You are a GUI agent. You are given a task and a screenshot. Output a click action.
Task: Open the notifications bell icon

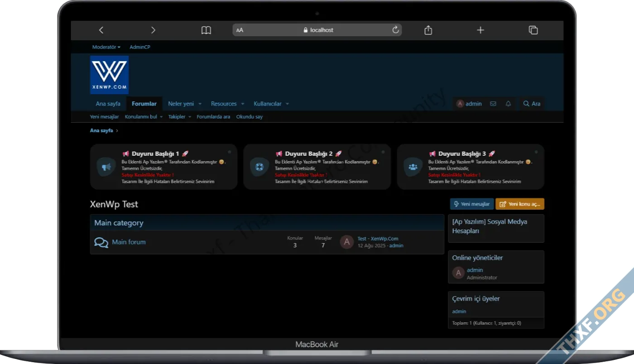(x=508, y=104)
